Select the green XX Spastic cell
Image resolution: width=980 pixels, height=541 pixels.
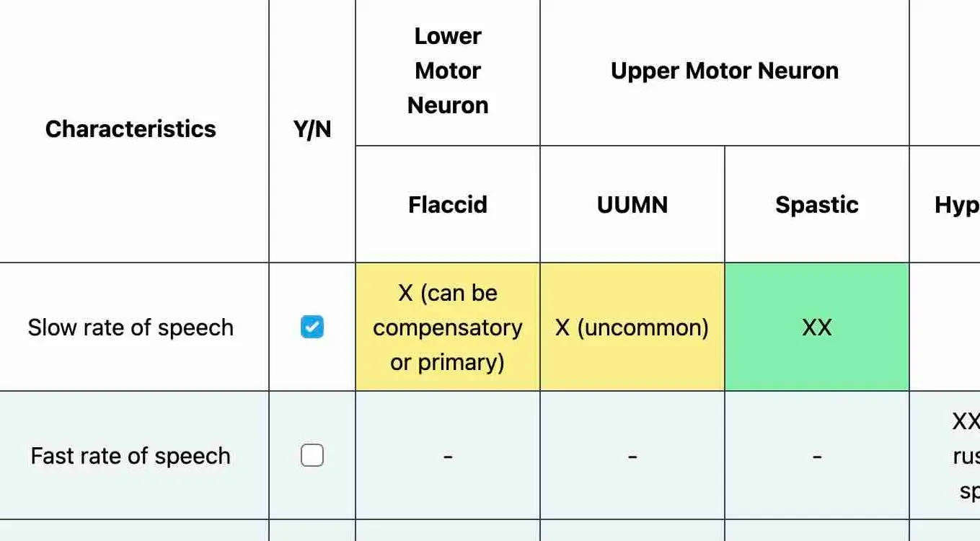tap(817, 327)
